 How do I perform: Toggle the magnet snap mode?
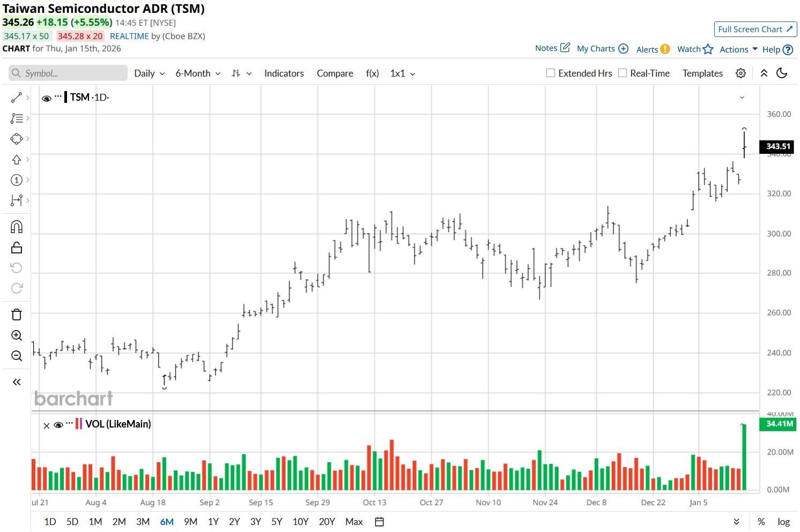[17, 227]
